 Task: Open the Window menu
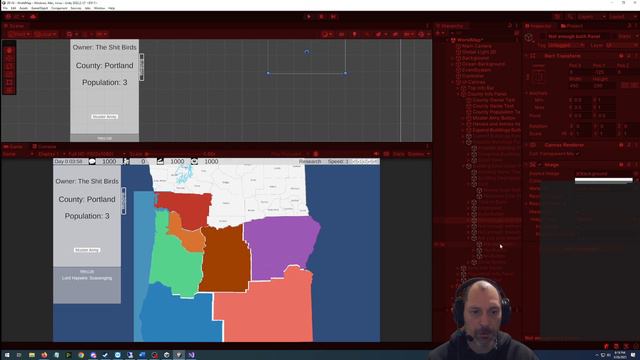[x=99, y=8]
